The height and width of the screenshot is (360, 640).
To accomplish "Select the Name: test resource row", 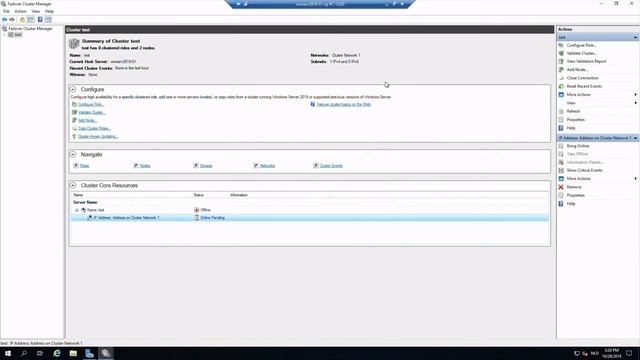I will point(310,210).
